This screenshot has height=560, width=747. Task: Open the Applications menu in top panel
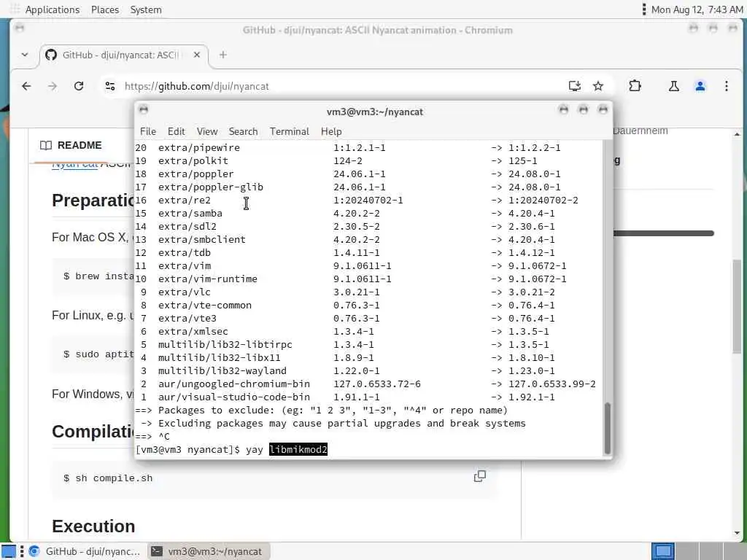coord(52,9)
